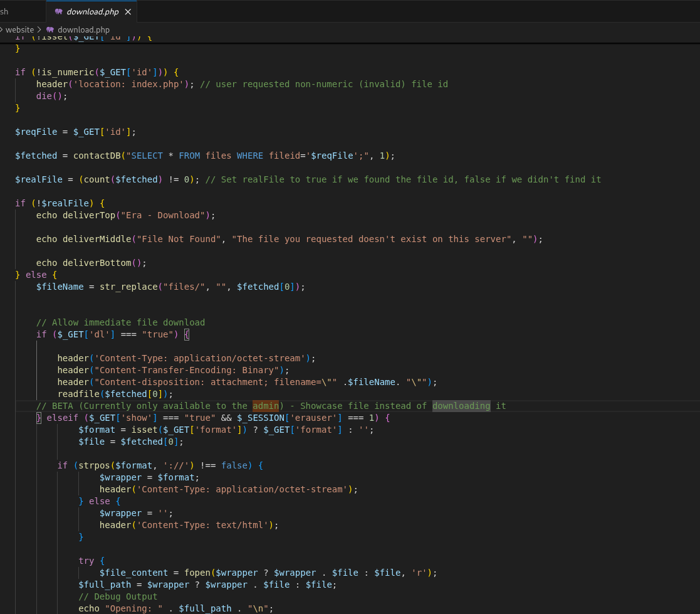Click the PHP file icon in the breadcrumb

point(50,29)
